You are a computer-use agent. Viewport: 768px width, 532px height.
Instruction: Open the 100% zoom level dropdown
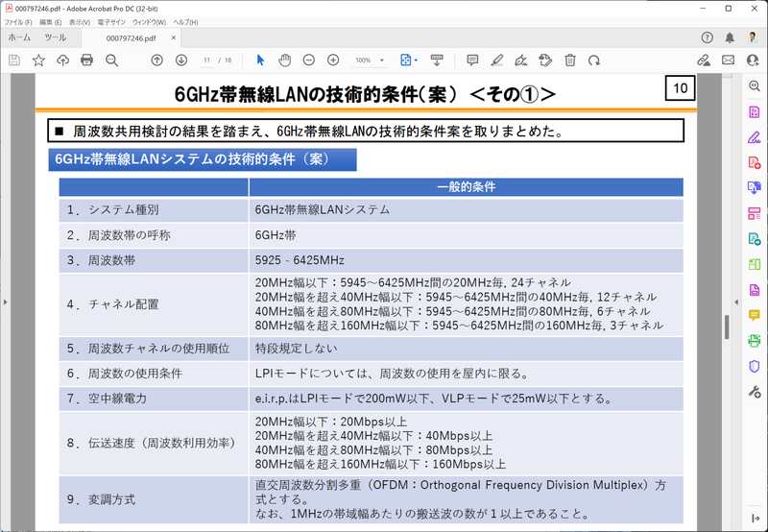pos(369,60)
